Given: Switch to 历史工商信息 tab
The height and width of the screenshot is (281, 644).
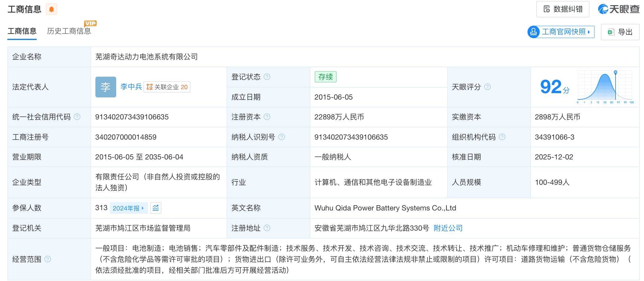Looking at the screenshot, I should 69,31.
